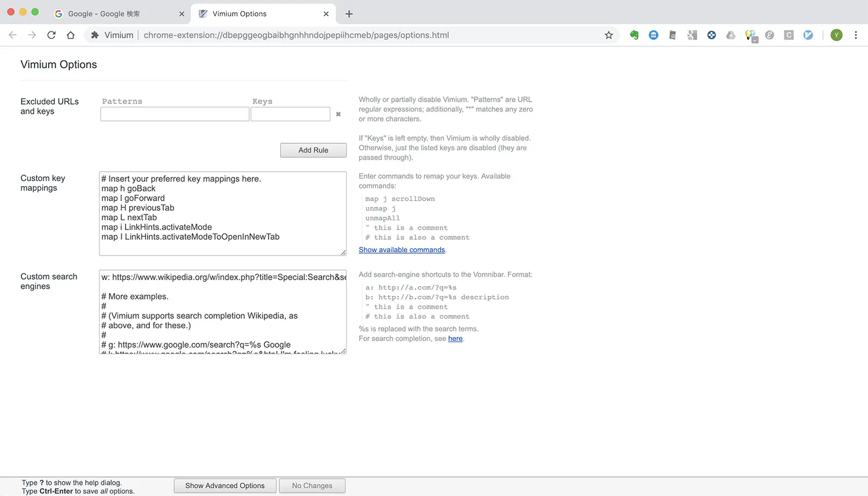This screenshot has height=496, width=868.
Task: Click the grey Google Drive extension icon
Action: point(731,35)
